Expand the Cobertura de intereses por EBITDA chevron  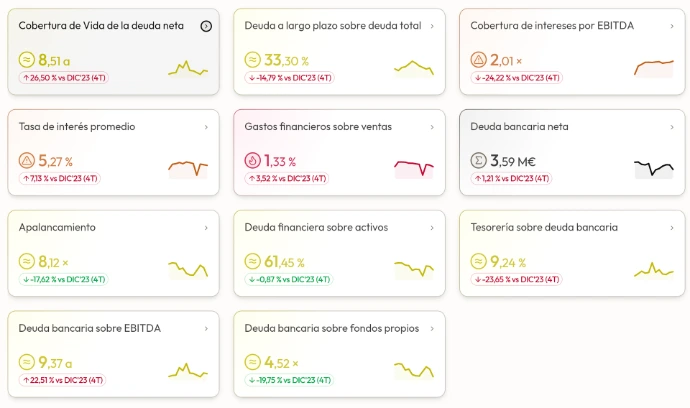coord(657,26)
